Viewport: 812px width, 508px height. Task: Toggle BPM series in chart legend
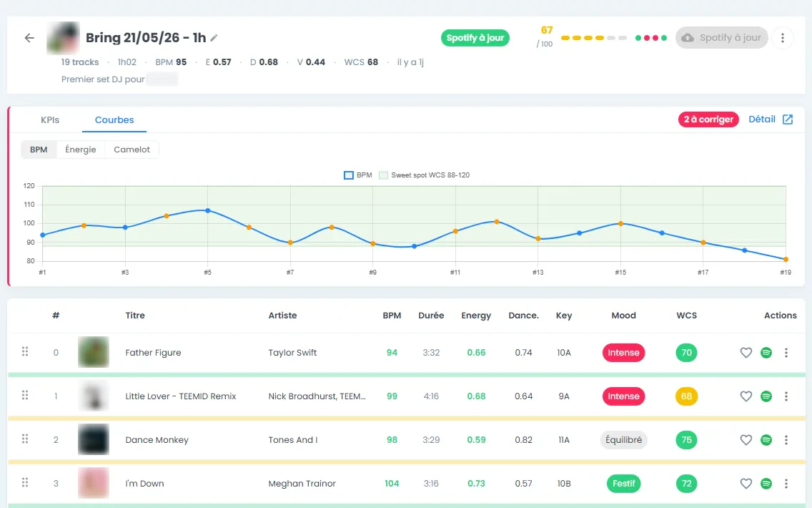coord(358,175)
